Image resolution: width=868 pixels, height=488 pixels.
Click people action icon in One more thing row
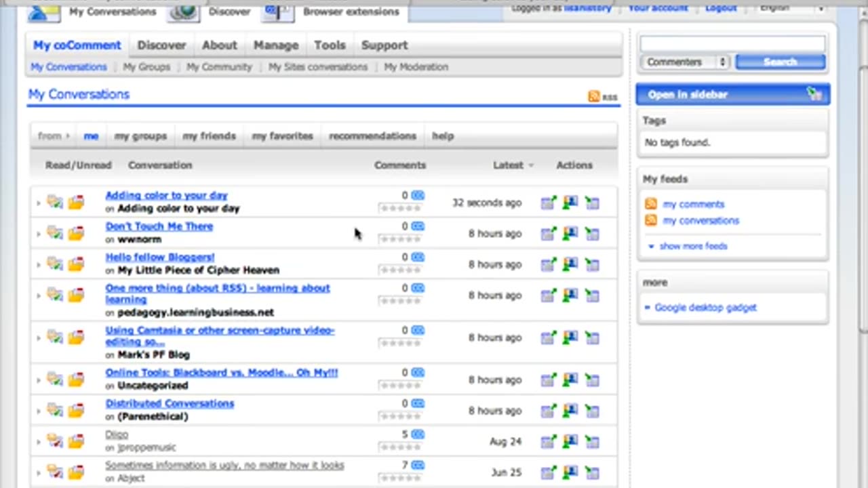(570, 296)
